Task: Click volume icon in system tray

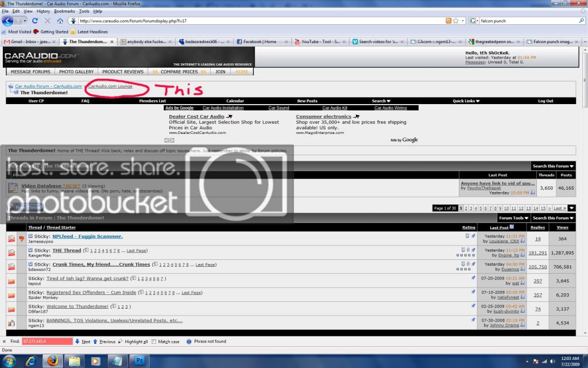Action: (552, 361)
